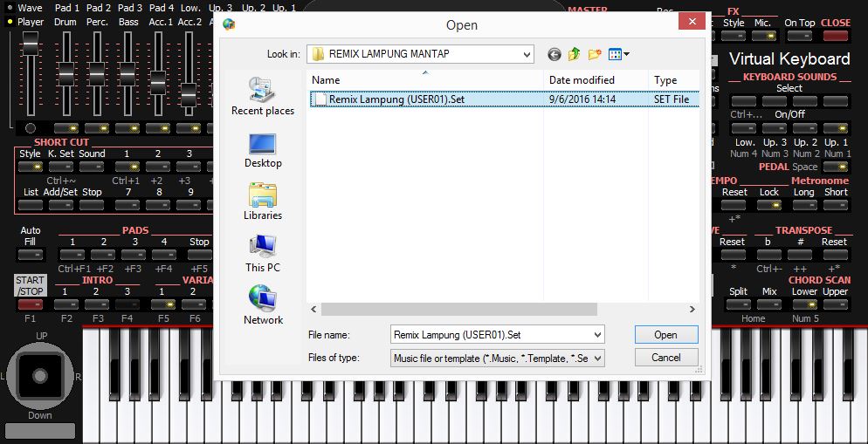This screenshot has width=868, height=444.
Task: Sort files by the Type column header
Action: click(x=673, y=80)
